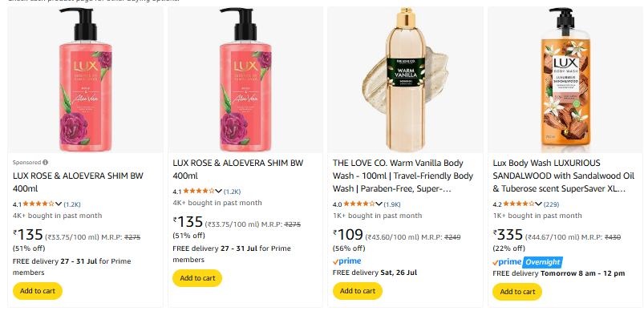644x311 pixels.
Task: Click star rating of Lux Sandalwood body wash
Action: tap(518, 204)
